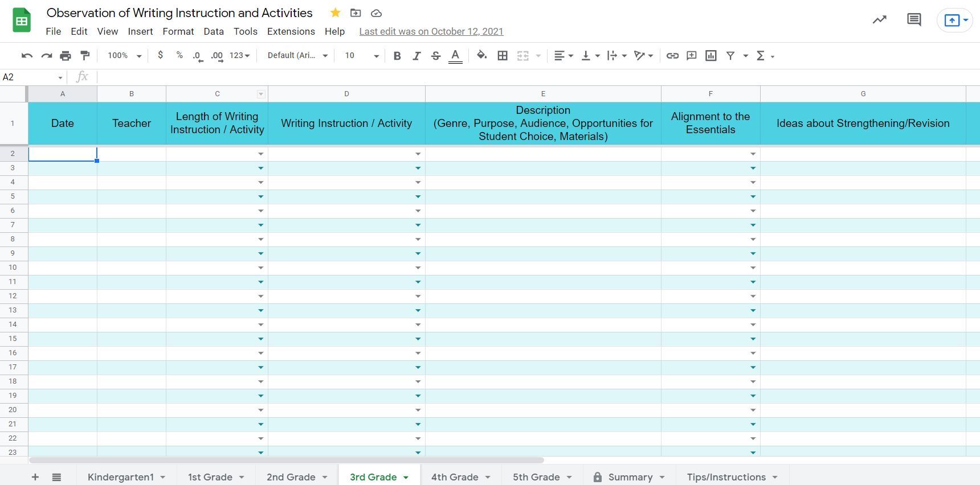Image resolution: width=980 pixels, height=485 pixels.
Task: Open the text color picker
Action: (455, 56)
